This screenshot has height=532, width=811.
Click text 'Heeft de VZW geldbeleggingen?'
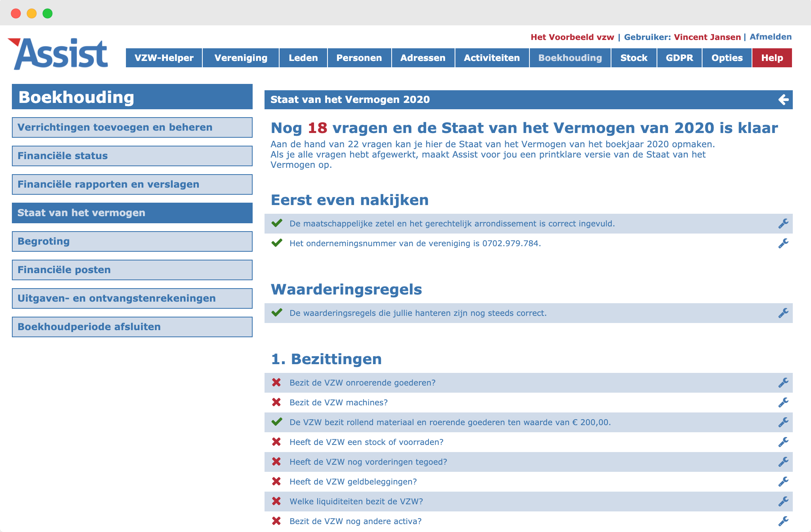(353, 482)
